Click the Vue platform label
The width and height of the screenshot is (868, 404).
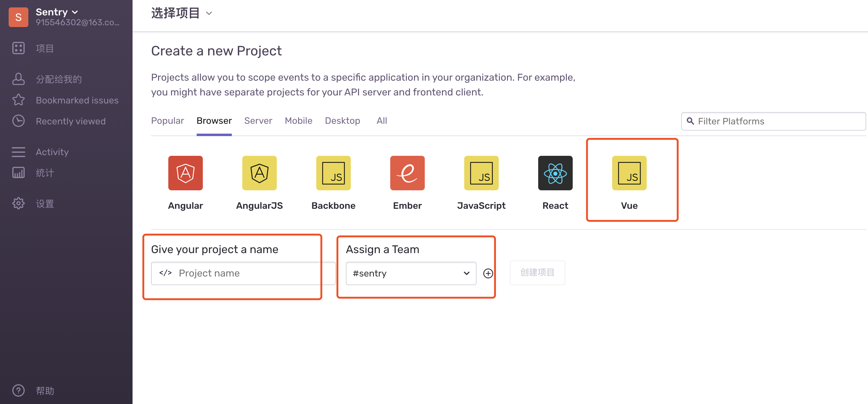[x=629, y=205]
